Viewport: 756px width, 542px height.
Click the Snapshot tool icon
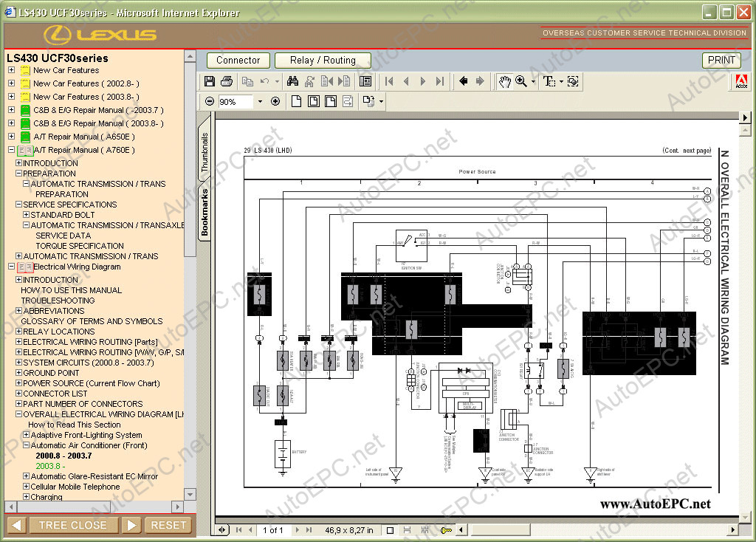(573, 81)
